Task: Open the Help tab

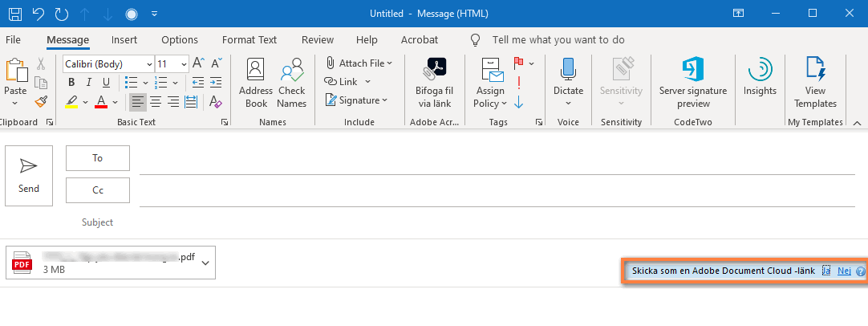Action: coord(367,40)
